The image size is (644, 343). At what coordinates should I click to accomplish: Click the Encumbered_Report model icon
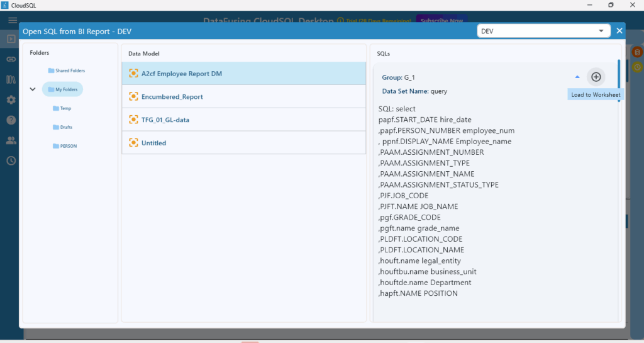[133, 96]
